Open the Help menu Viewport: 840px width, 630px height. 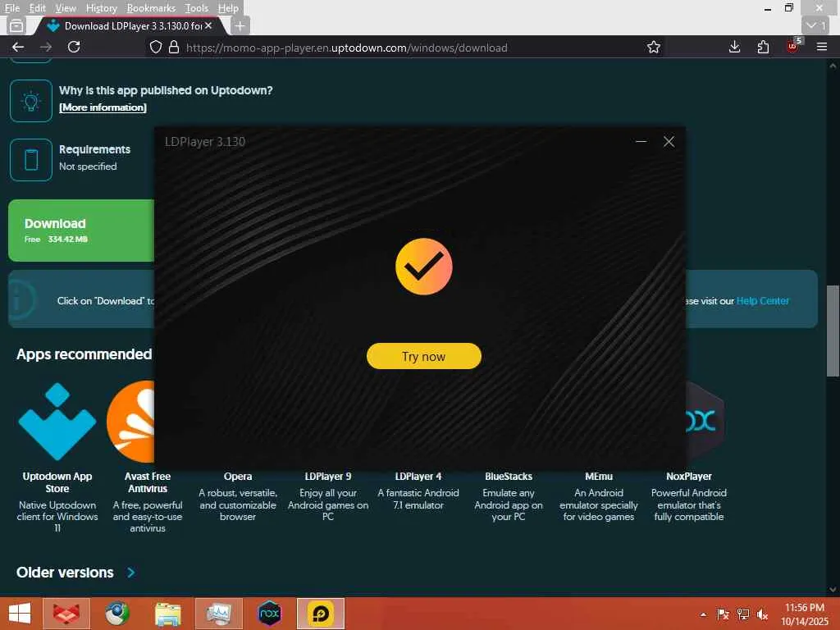[228, 8]
